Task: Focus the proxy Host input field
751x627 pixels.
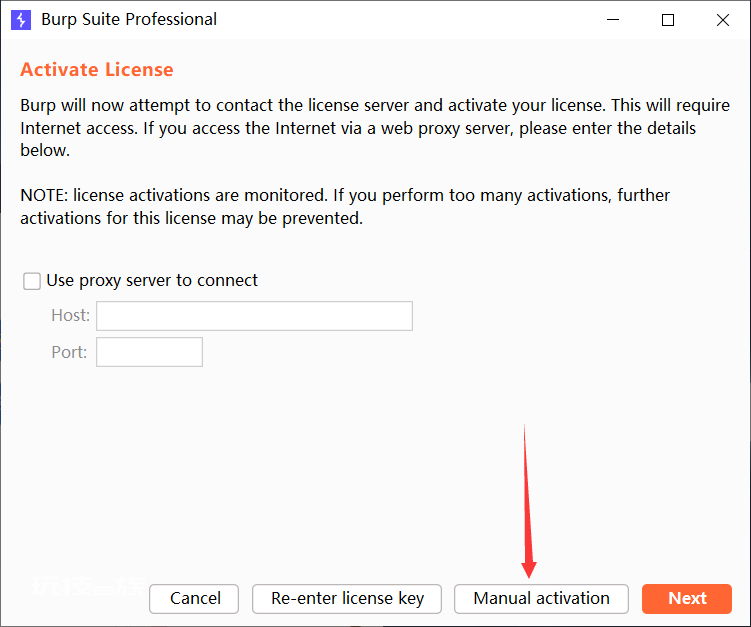Action: (x=254, y=316)
